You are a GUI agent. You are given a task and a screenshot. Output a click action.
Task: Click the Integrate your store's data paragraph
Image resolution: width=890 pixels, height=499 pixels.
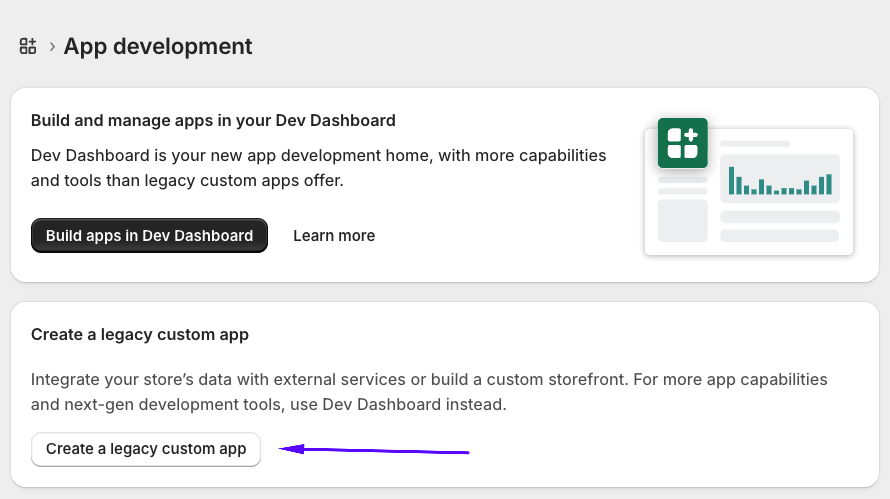tap(429, 392)
